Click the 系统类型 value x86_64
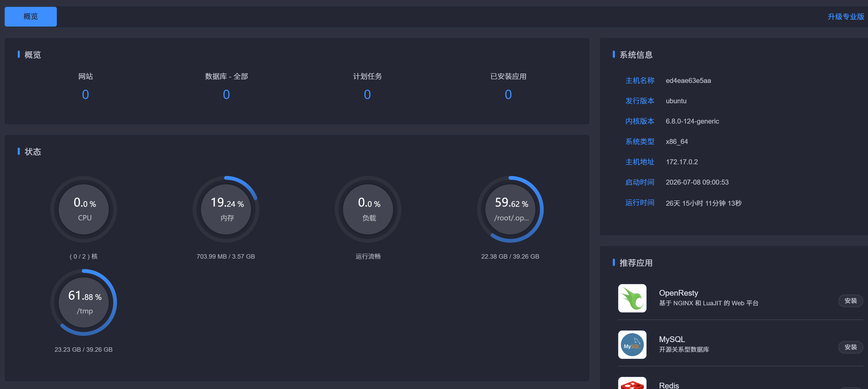 pos(677,142)
